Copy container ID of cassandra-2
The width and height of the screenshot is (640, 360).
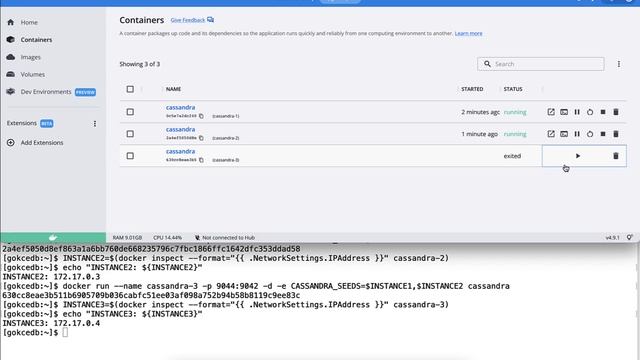[201, 138]
